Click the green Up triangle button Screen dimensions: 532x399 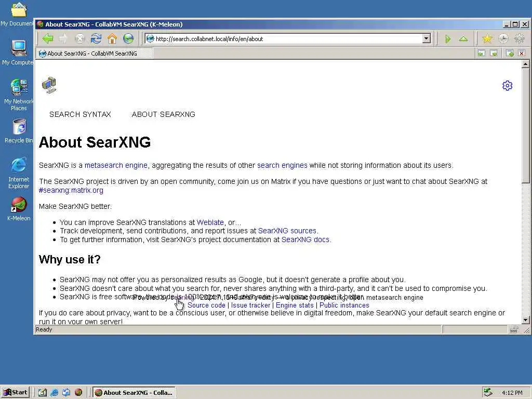[463, 39]
